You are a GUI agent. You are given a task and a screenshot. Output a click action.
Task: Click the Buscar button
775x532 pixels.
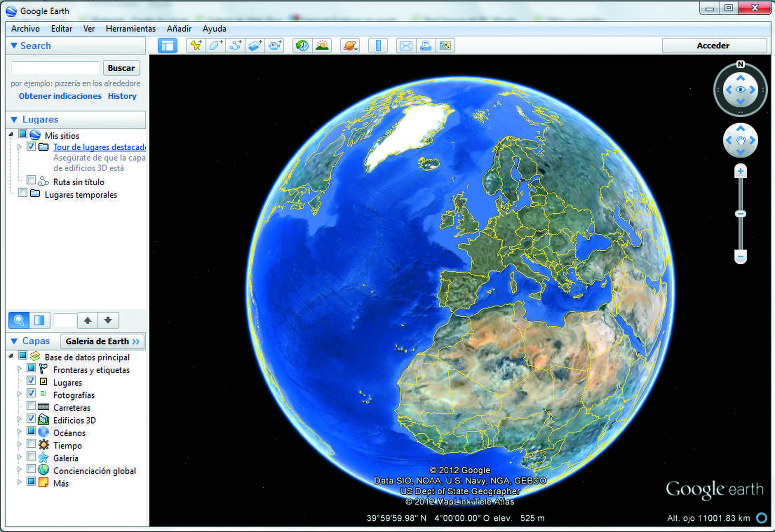click(121, 68)
